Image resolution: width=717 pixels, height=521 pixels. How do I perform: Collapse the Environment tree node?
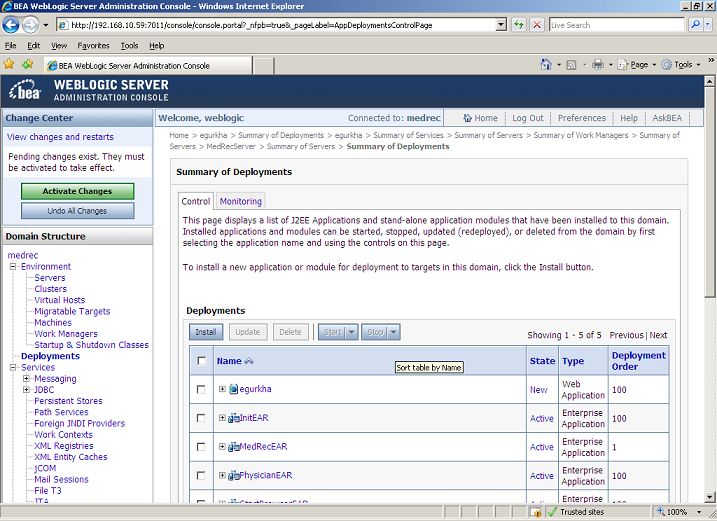pyautogui.click(x=13, y=266)
